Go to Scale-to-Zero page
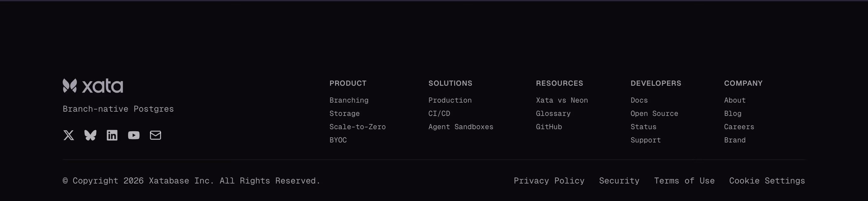 point(357,127)
